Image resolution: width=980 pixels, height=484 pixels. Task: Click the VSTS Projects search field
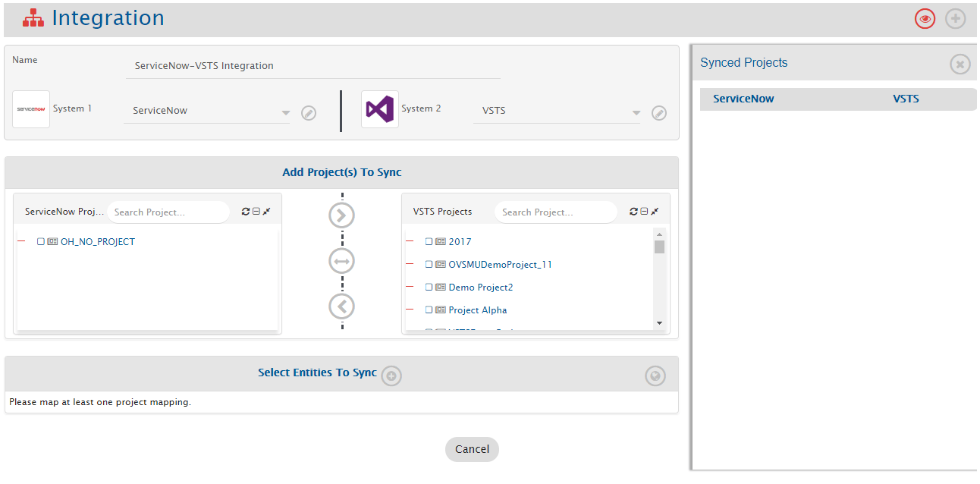555,212
